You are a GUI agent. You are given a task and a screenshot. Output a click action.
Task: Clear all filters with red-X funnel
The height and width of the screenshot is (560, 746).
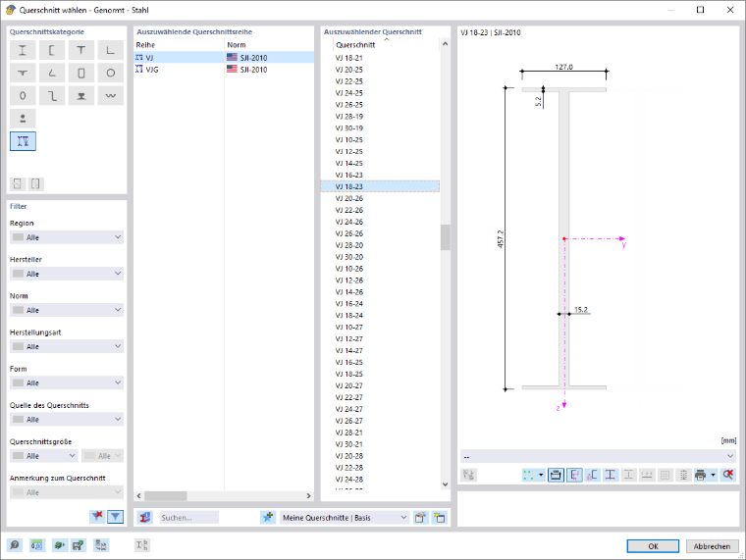point(97,517)
